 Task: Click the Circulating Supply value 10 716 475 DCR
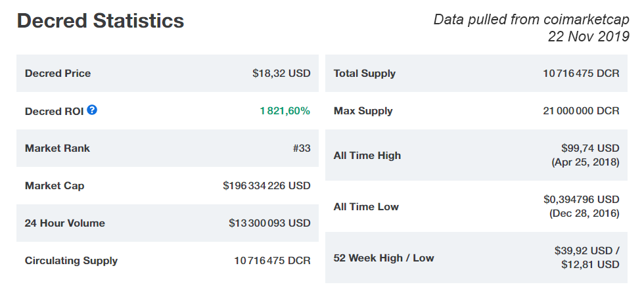pyautogui.click(x=272, y=261)
